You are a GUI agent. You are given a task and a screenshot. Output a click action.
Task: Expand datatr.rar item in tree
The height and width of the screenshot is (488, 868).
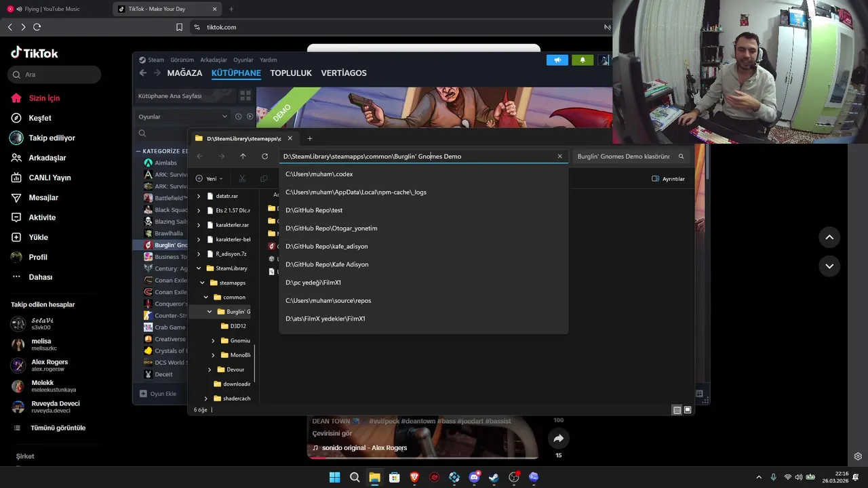[x=199, y=196]
